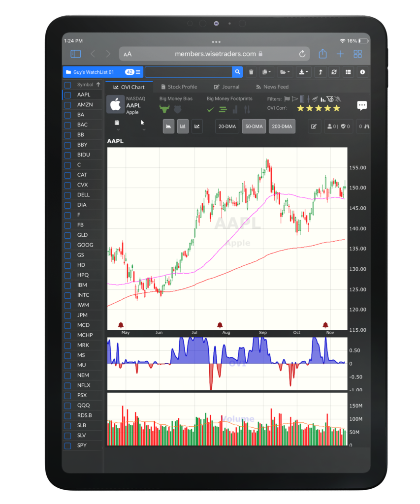This screenshot has width=420, height=504.
Task: Click the Big Money Bias bear icon
Action: [x=178, y=109]
